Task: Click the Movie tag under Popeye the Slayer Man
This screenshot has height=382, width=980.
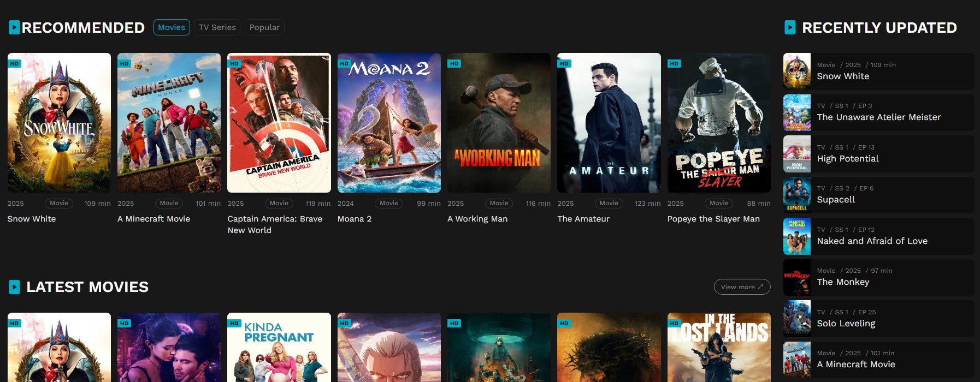Action: 719,203
